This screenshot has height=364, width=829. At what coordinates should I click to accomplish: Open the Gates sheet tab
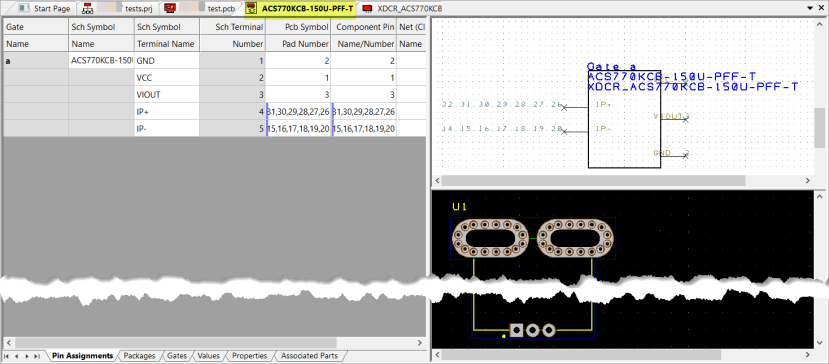point(177,356)
